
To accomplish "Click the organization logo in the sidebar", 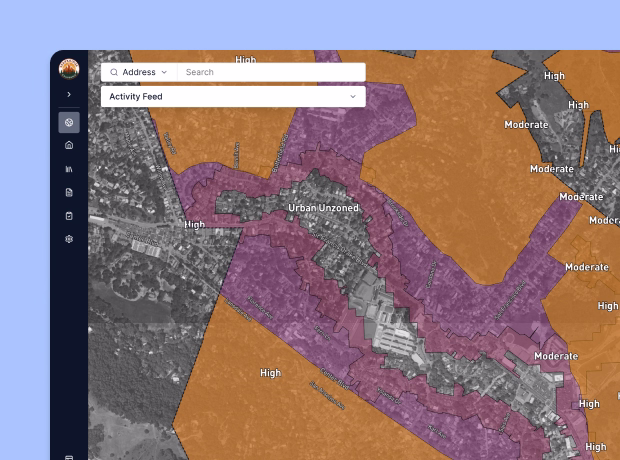I will 69,69.
